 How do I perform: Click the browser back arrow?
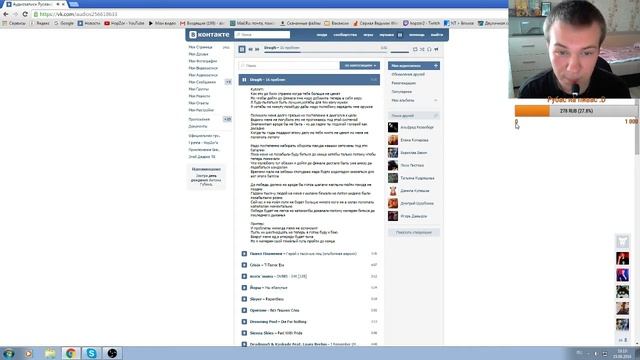[6, 14]
